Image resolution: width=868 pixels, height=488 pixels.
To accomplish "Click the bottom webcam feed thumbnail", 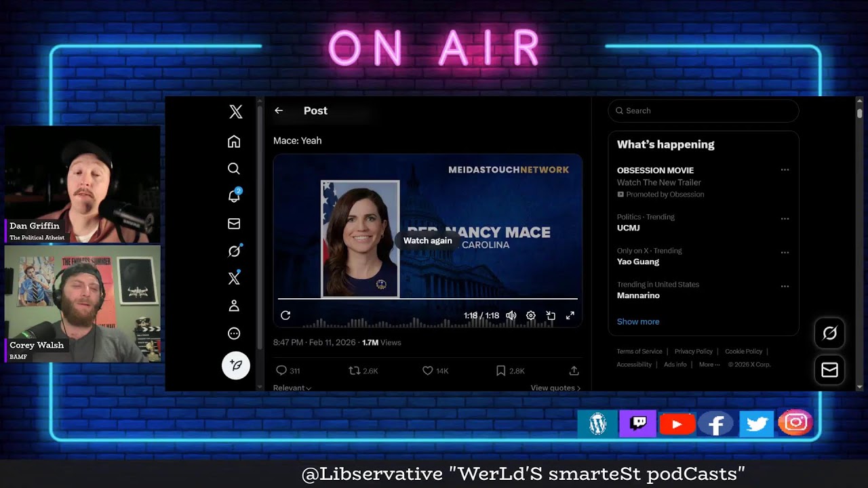I will pyautogui.click(x=83, y=304).
